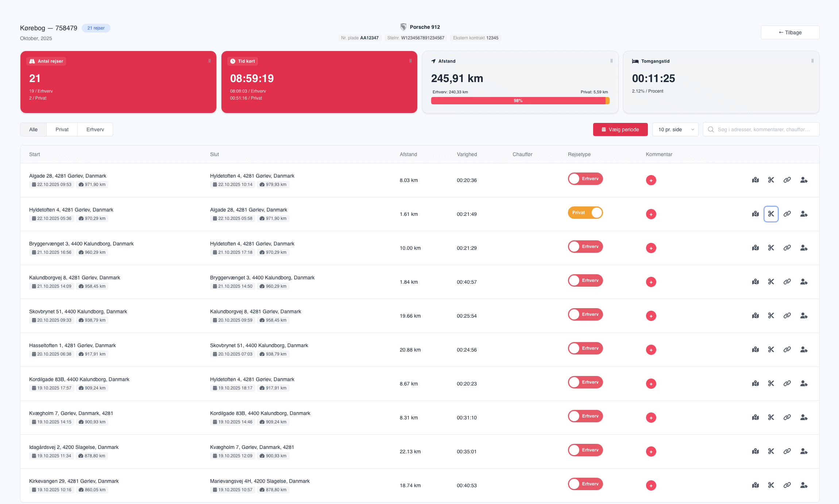Open the 10 pr. side dropdown
The width and height of the screenshot is (839, 504).
(675, 129)
